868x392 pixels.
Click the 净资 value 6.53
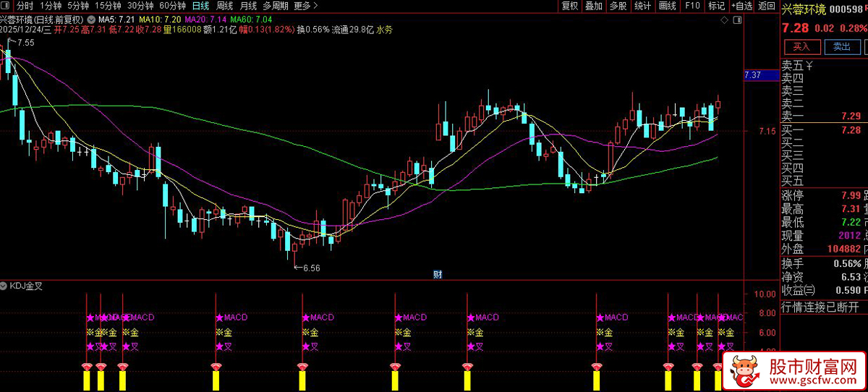coord(851,276)
